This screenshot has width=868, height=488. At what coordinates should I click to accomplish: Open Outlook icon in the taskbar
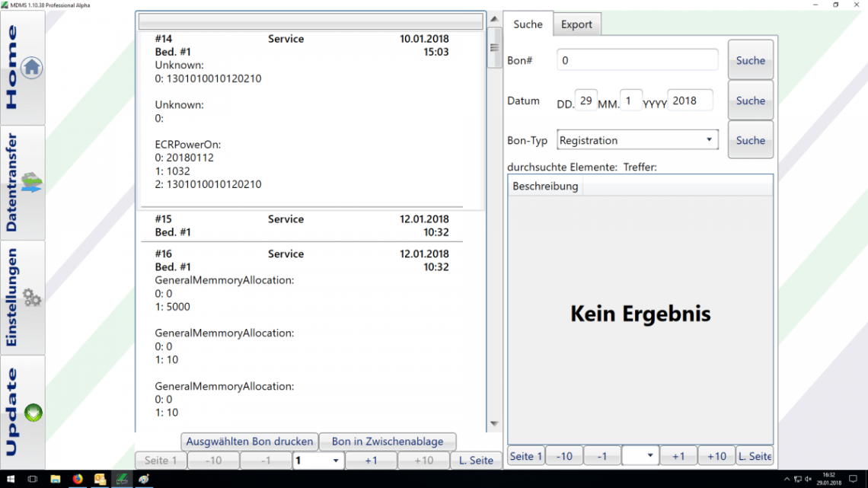[100, 479]
